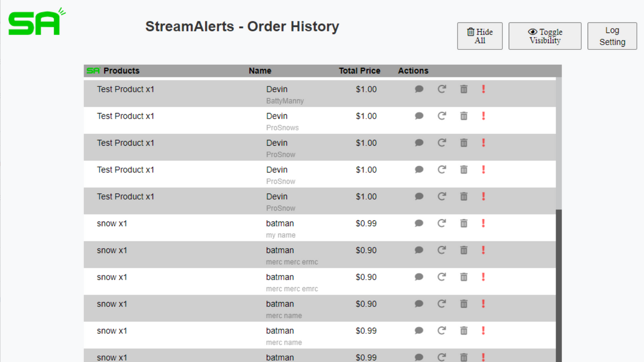644x362 pixels.
Task: Delete the Devin ProSnows order
Action: 463,116
